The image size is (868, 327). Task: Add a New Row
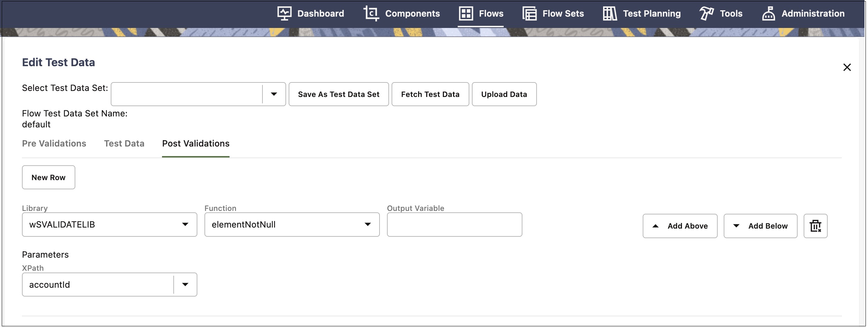click(48, 178)
